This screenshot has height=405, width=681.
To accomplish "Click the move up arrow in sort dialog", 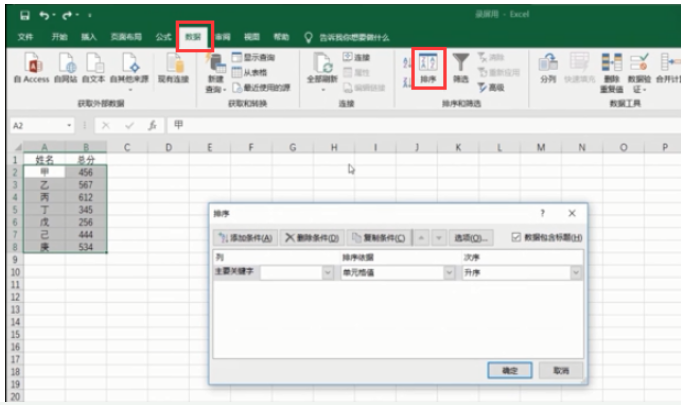I will click(421, 238).
